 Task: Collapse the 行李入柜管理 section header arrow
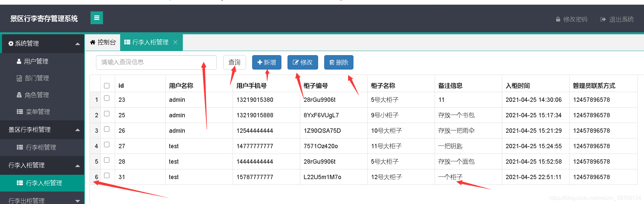pos(77,166)
